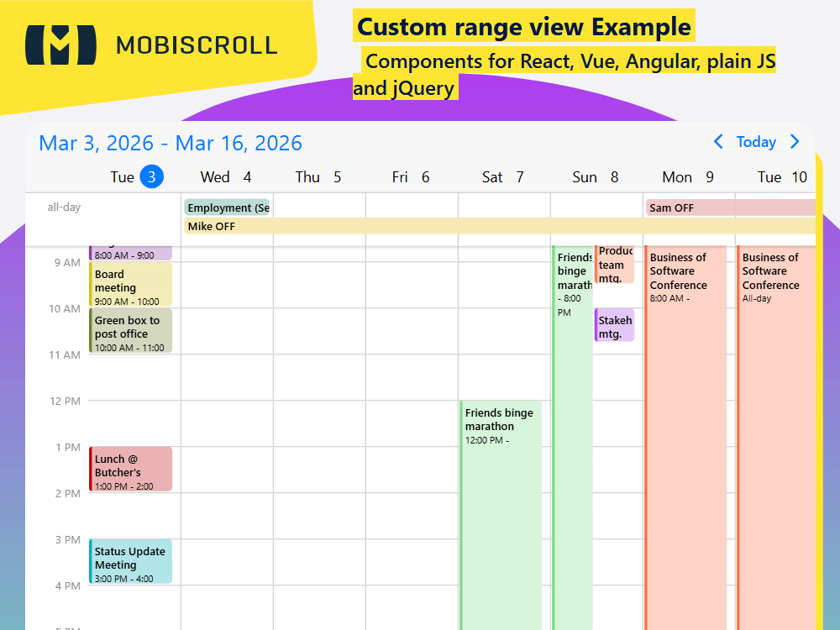Select the Sat 7 day header
Image resolution: width=840 pixels, height=630 pixels.
click(504, 176)
